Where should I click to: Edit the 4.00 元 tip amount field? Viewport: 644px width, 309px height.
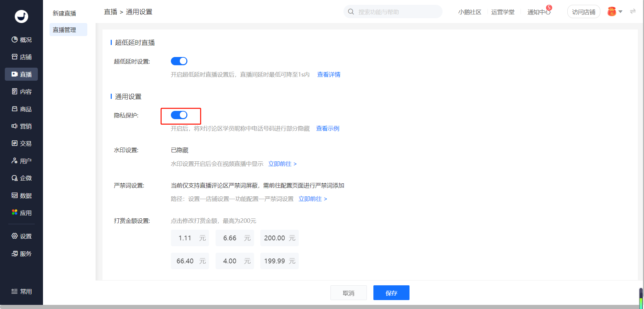point(235,261)
